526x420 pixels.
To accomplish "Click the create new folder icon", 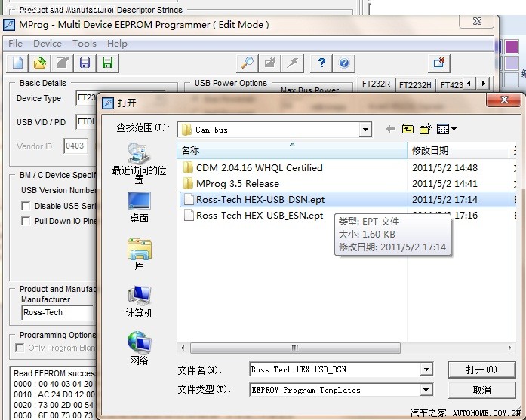I will click(426, 130).
